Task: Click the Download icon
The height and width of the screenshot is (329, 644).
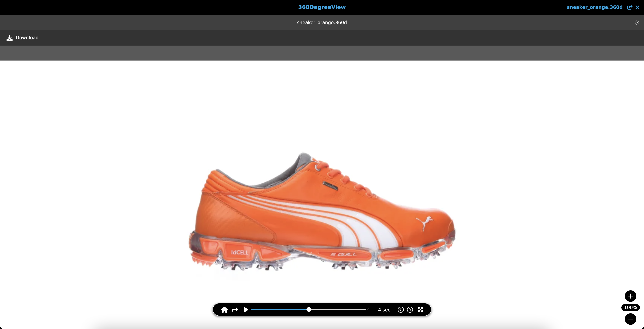Action: pyautogui.click(x=10, y=38)
